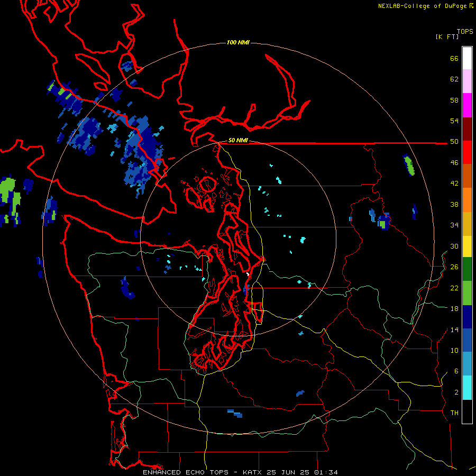This screenshot has width=476, height=476.
Task: Click the black TH threshold legend swatch
Action: coord(467,411)
